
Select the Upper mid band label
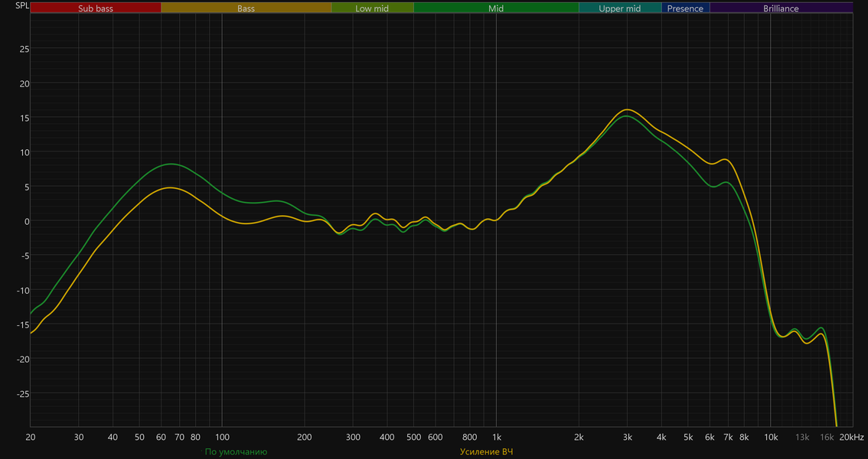[x=620, y=8]
